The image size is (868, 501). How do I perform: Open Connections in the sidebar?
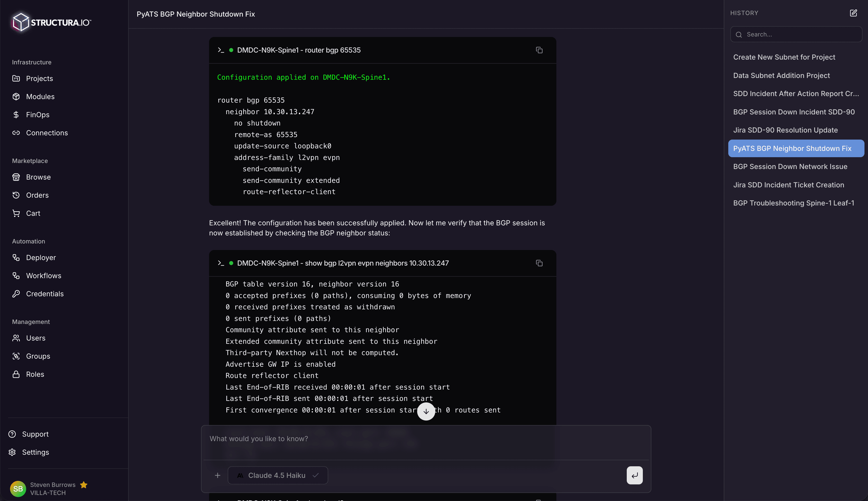(x=47, y=133)
